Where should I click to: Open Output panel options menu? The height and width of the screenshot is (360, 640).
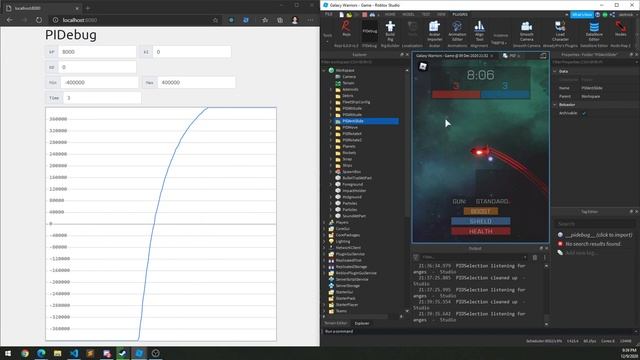coord(544,257)
